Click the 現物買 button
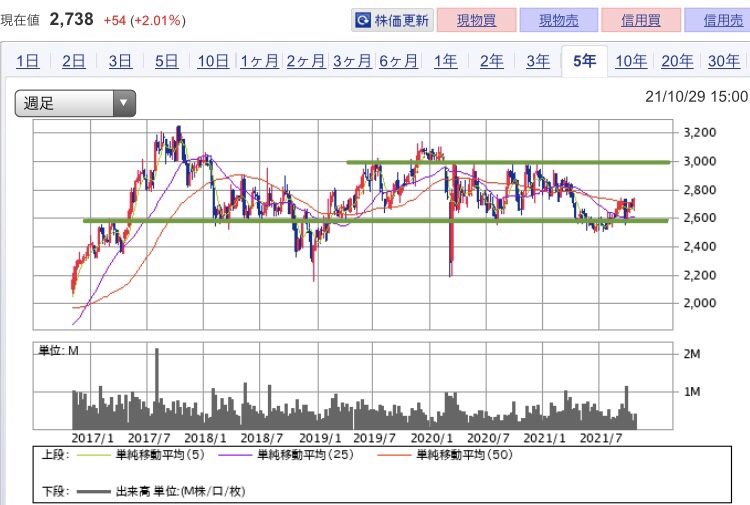 [476, 20]
